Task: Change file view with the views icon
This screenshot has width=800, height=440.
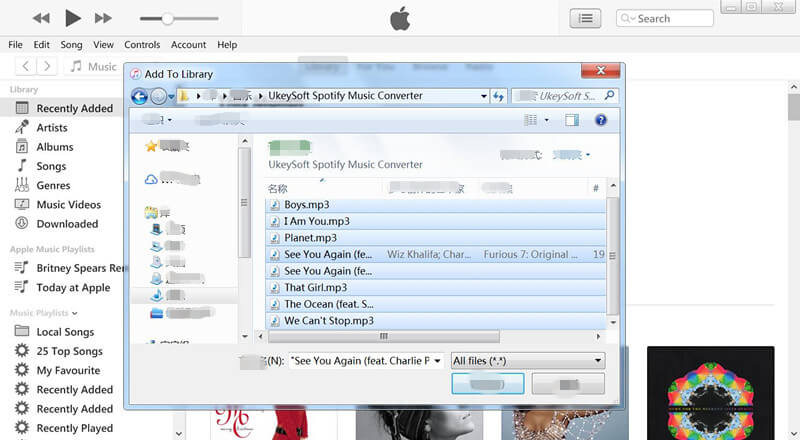Action: (531, 120)
